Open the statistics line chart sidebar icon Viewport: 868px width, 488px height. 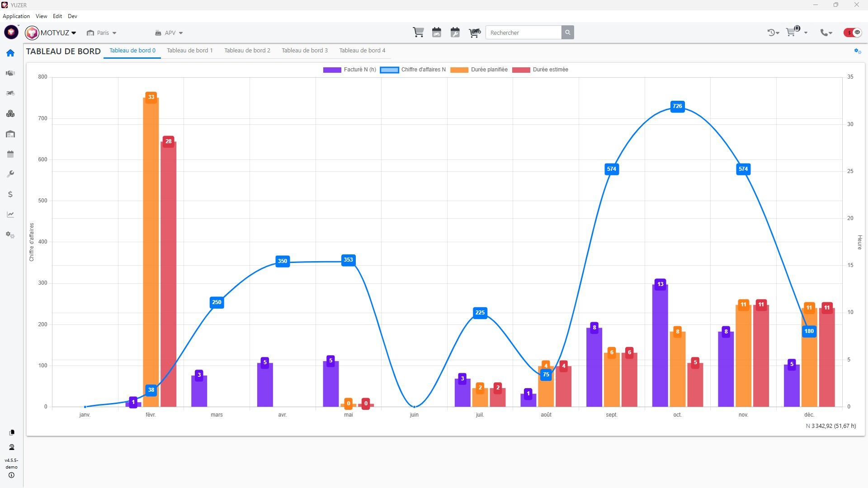pos(10,215)
